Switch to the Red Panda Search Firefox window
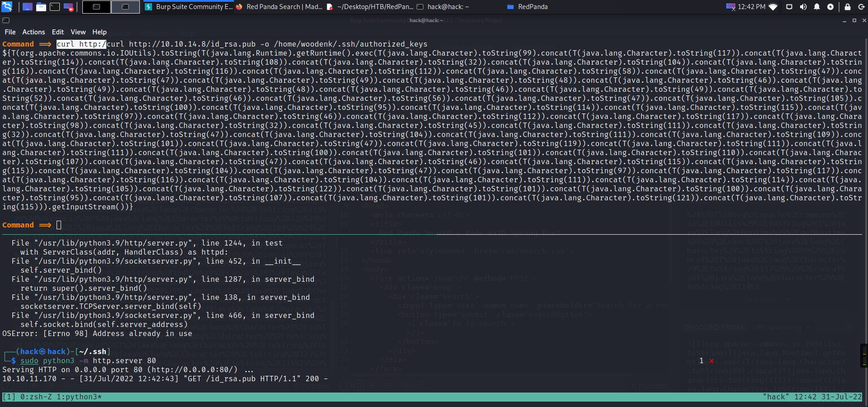This screenshot has width=868, height=407. [x=279, y=7]
